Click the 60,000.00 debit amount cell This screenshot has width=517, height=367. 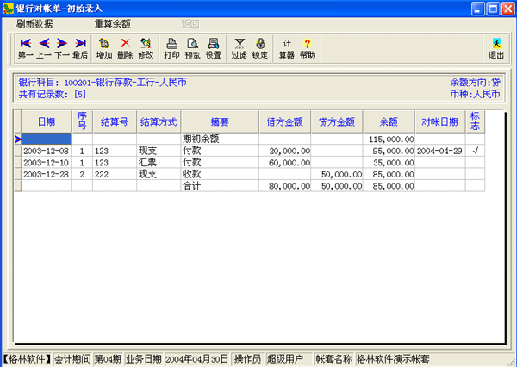pos(285,162)
